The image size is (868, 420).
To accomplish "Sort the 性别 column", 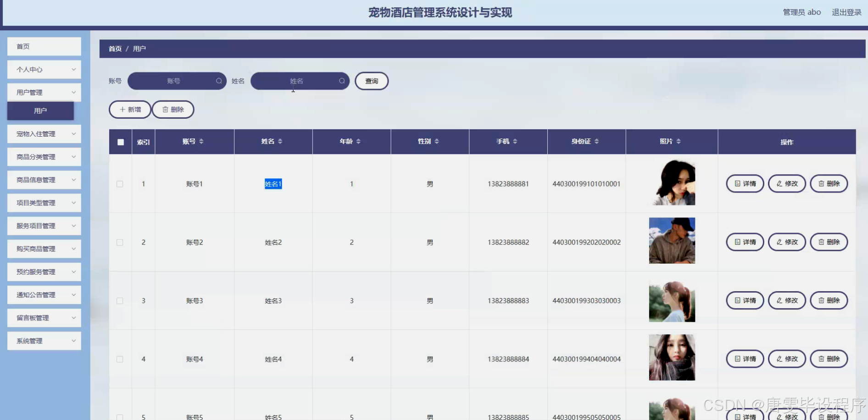I will point(437,141).
